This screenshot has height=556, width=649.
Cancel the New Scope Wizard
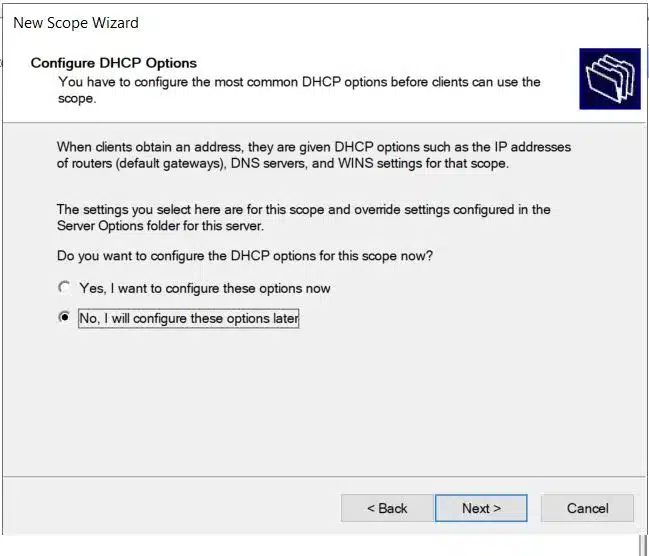[x=587, y=508]
